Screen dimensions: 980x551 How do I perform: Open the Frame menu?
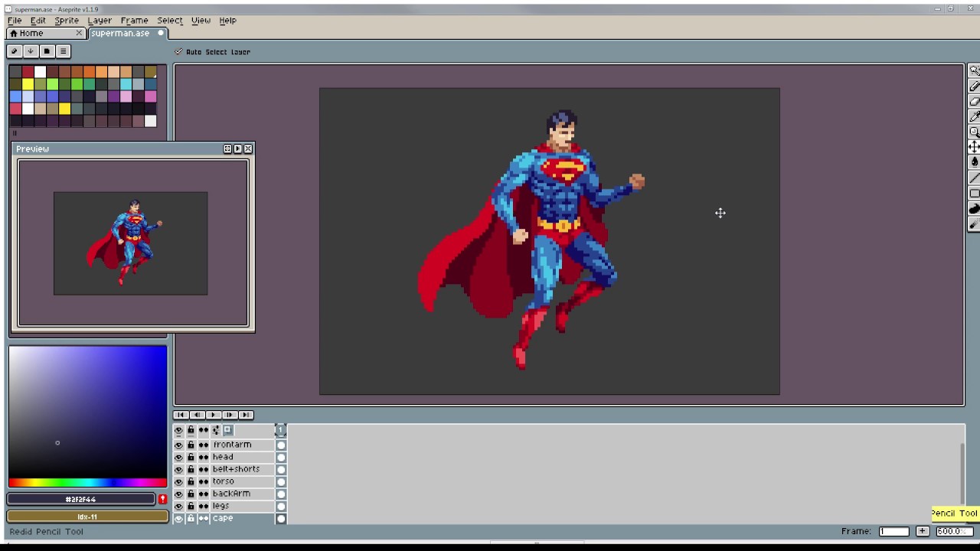pos(134,21)
